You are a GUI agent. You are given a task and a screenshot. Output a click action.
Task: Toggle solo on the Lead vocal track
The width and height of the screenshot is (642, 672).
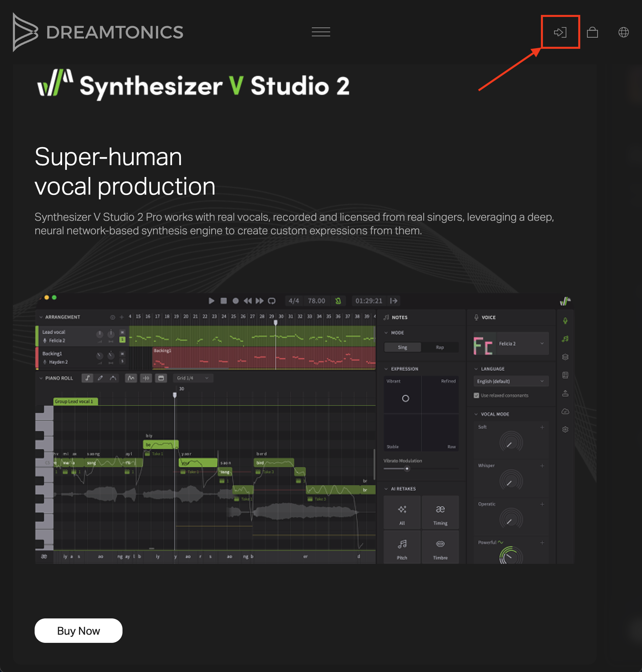click(x=122, y=340)
